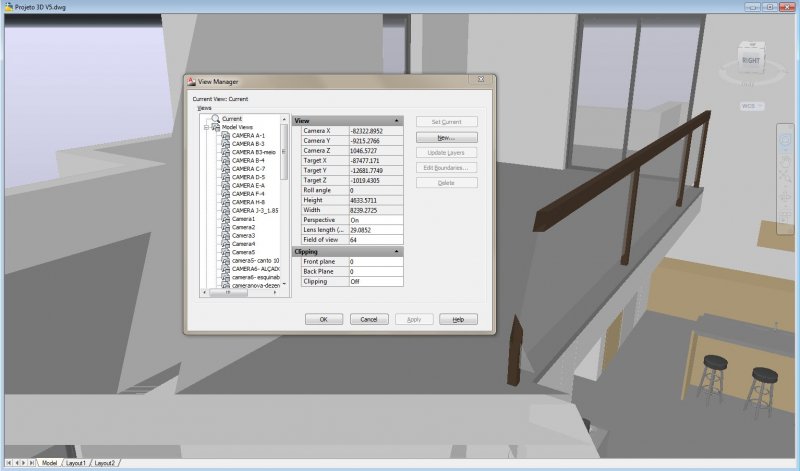Select CAMERA6- ALÇADO view
800x471 pixels.
(x=256, y=269)
